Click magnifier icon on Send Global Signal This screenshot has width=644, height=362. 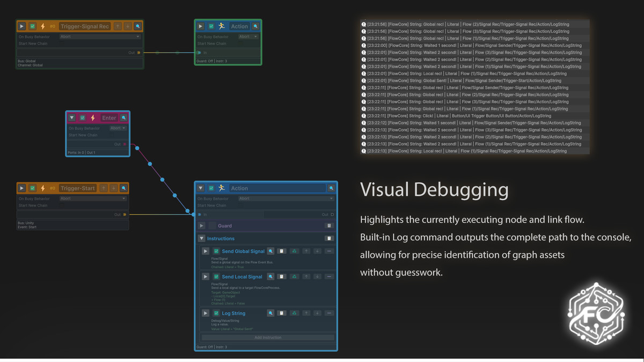tap(270, 251)
